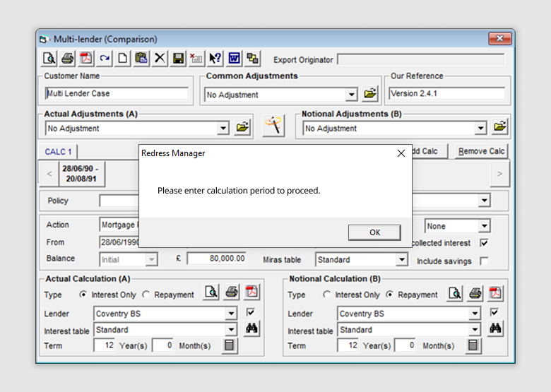The height and width of the screenshot is (392, 551).
Task: Click the paste clipboard icon in toolbar
Action: (141, 59)
